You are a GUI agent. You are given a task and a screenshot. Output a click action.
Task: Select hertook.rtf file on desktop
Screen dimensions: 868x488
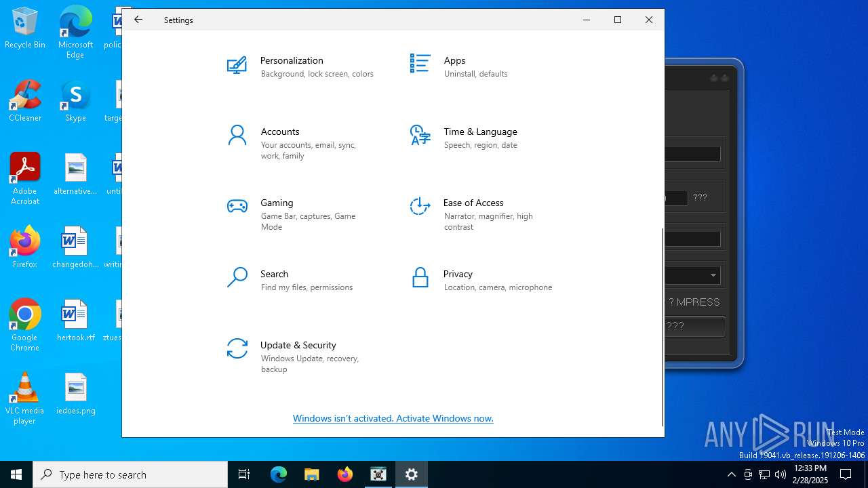75,321
